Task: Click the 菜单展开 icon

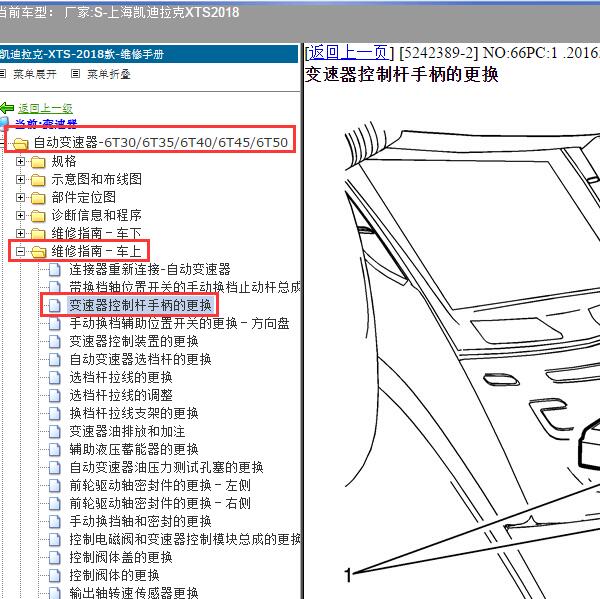Action: pos(7,74)
